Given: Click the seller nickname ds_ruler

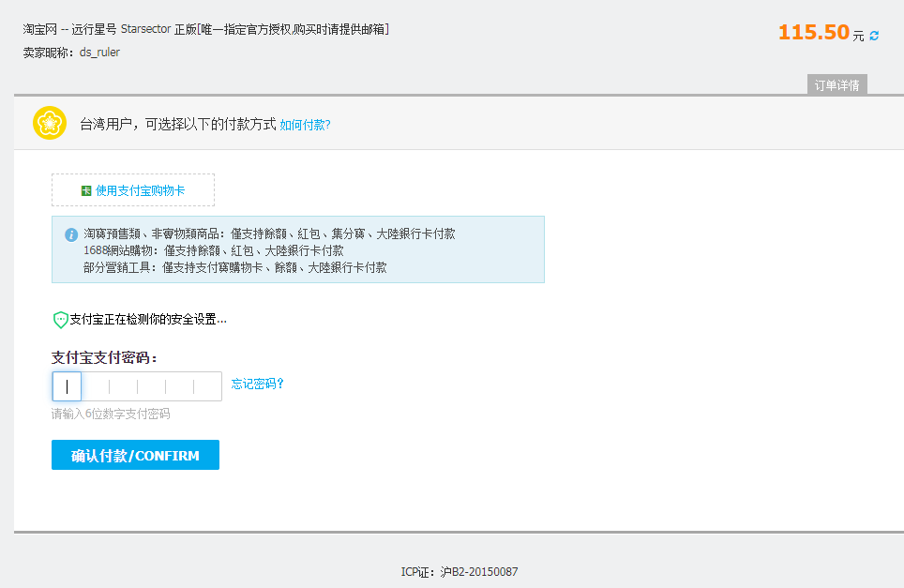Looking at the screenshot, I should tap(98, 53).
